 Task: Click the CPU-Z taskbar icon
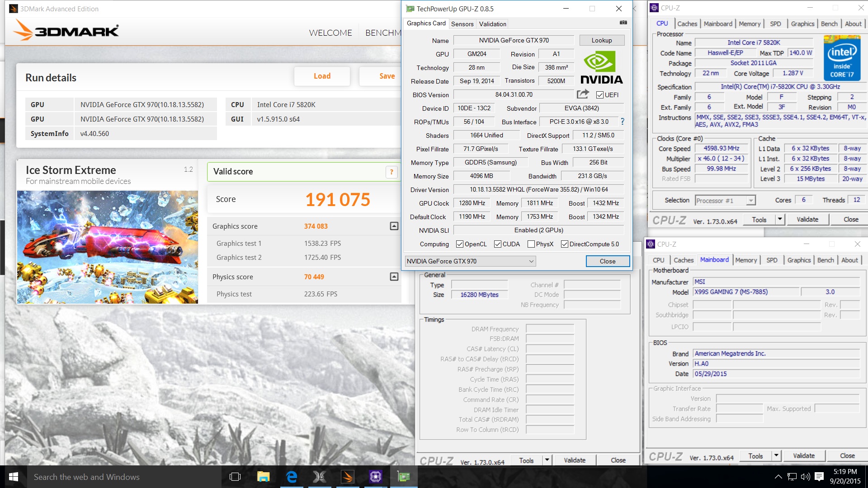(x=375, y=477)
